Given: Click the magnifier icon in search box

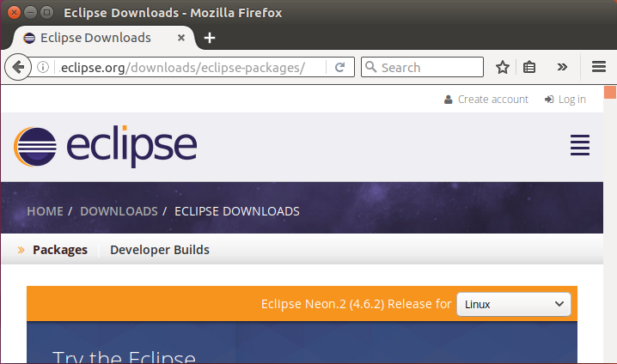Looking at the screenshot, I should (x=370, y=67).
